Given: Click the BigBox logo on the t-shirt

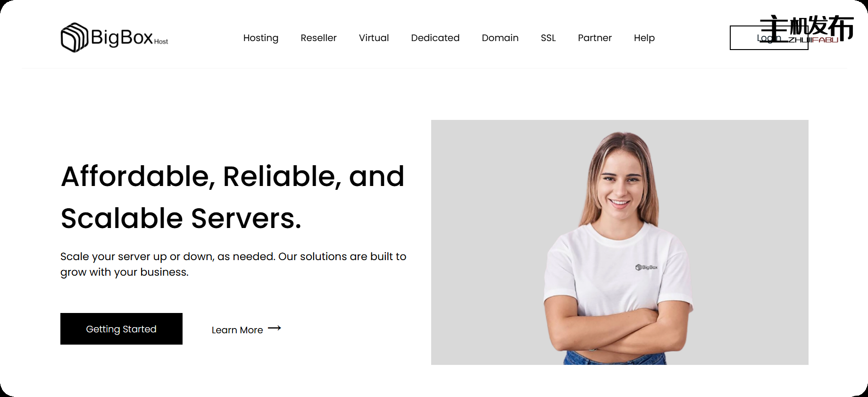Looking at the screenshot, I should tap(646, 267).
